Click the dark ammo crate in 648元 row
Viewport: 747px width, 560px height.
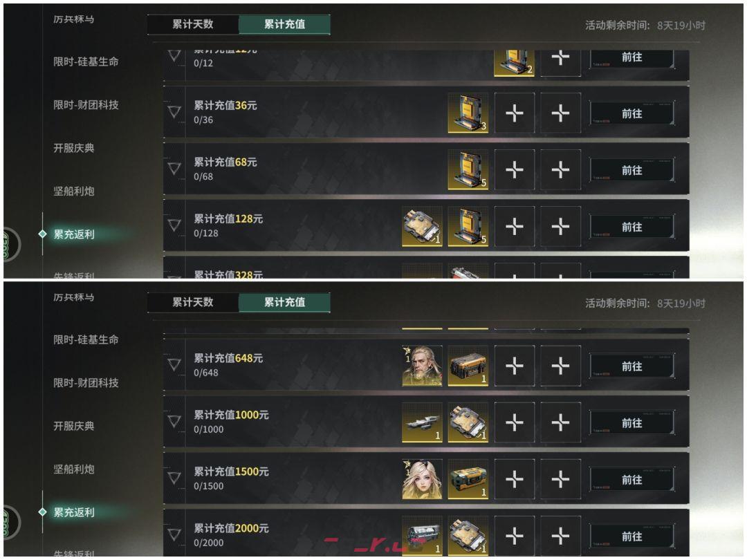coord(468,365)
